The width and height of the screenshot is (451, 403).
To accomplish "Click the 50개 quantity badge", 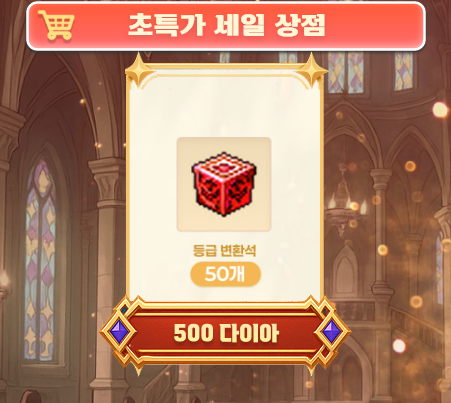I will pyautogui.click(x=225, y=274).
